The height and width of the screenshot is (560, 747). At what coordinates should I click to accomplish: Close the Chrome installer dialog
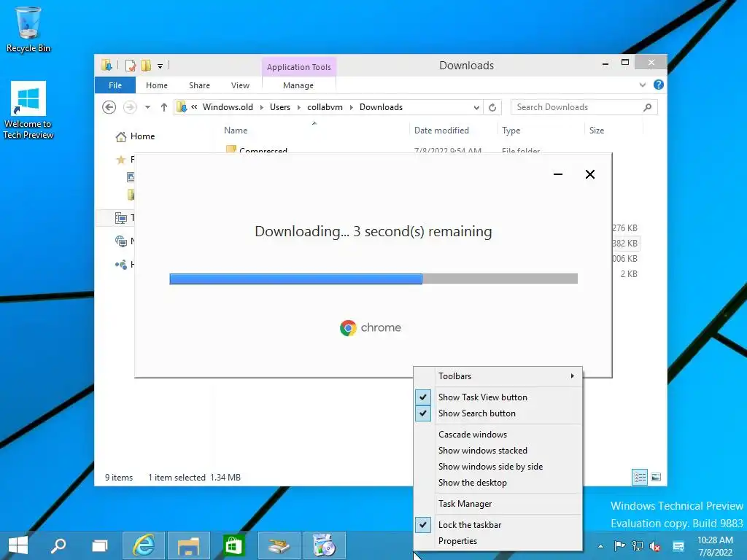point(589,174)
